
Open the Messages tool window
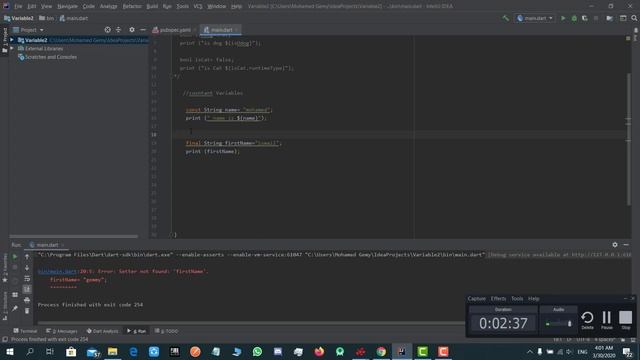(62, 331)
